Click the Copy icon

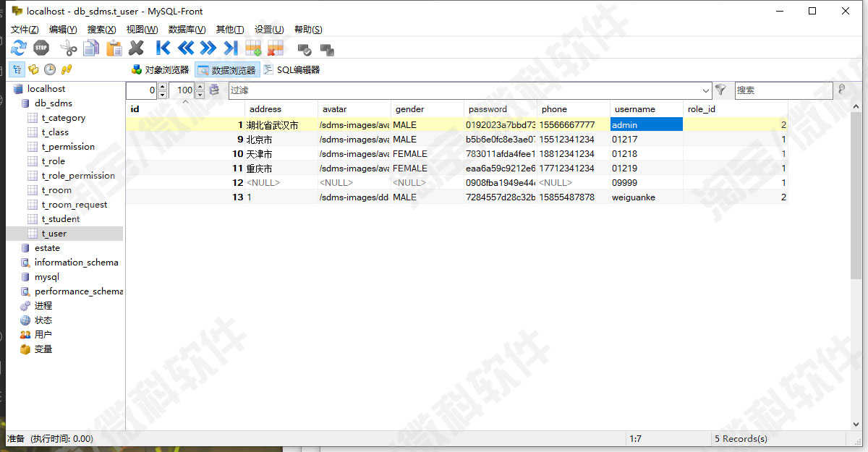[x=91, y=48]
